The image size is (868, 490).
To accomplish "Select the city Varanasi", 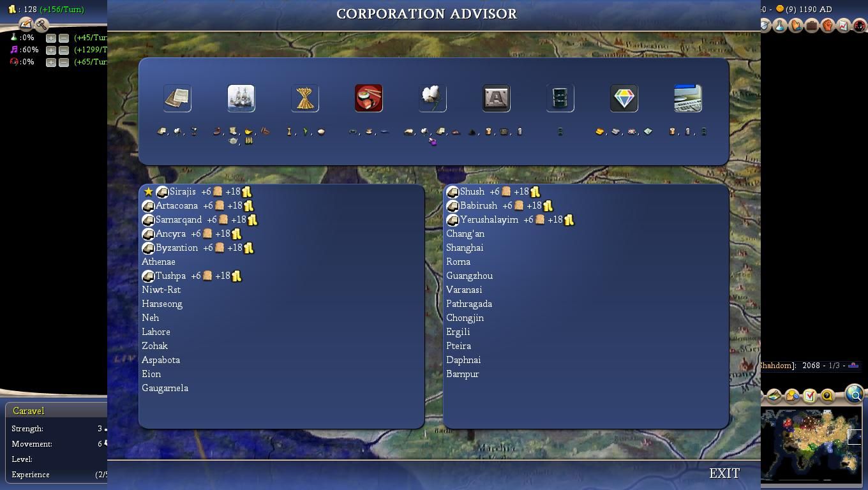I will [464, 290].
